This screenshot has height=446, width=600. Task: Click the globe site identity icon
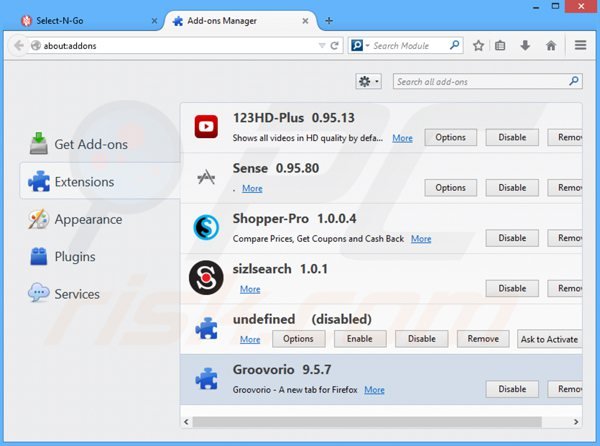36,46
